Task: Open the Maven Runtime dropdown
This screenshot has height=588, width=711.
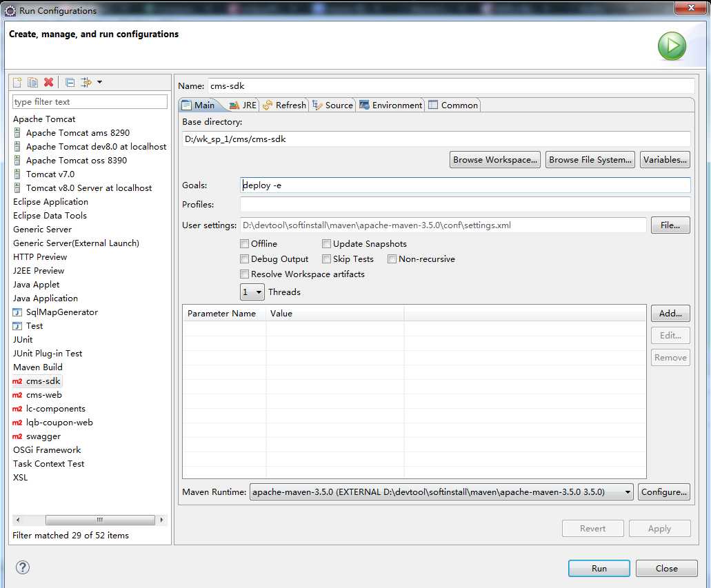Action: pos(441,492)
